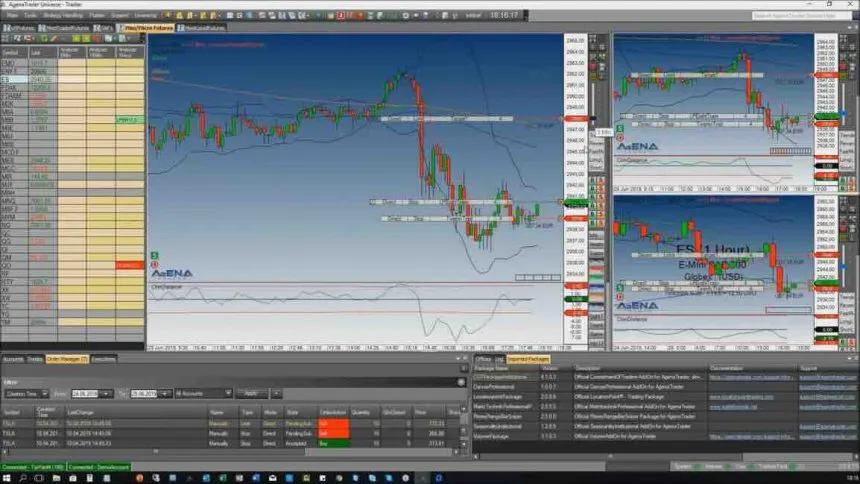Image resolution: width=860 pixels, height=484 pixels.
Task: Open the Main menu
Action: (x=12, y=15)
